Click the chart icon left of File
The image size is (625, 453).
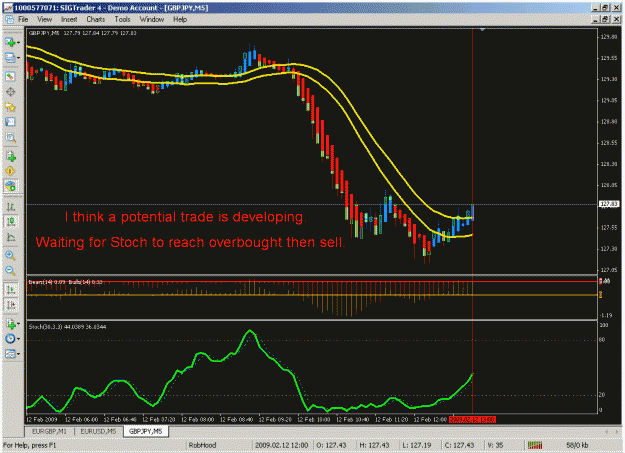pos(9,19)
